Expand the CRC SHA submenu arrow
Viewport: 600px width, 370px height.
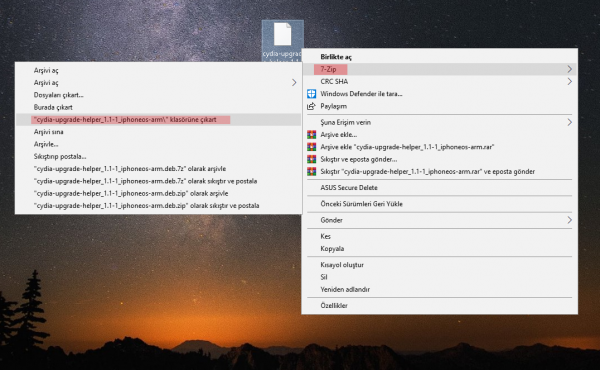[x=569, y=81]
